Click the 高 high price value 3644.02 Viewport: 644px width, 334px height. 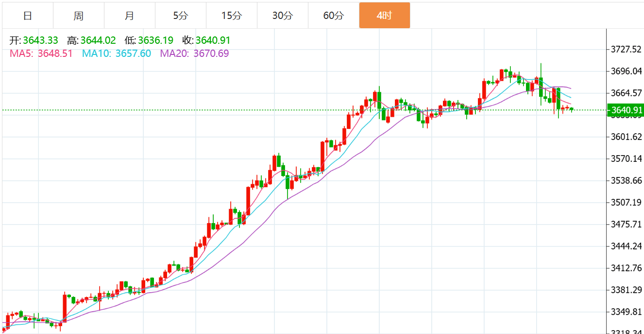[98, 40]
